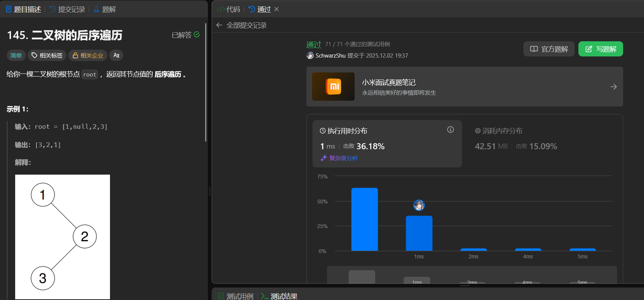Image resolution: width=644 pixels, height=300 pixels.
Task: Click the 已解答 green check icon
Action: point(197,34)
